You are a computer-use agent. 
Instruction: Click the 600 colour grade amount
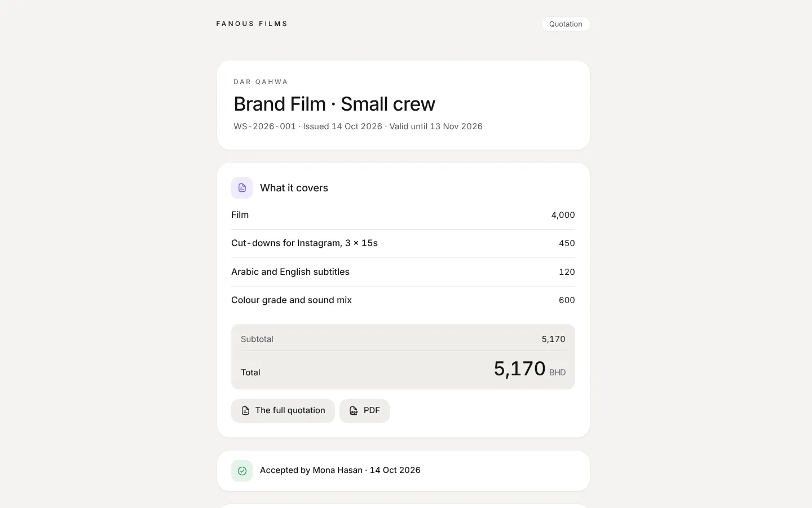[x=567, y=300]
